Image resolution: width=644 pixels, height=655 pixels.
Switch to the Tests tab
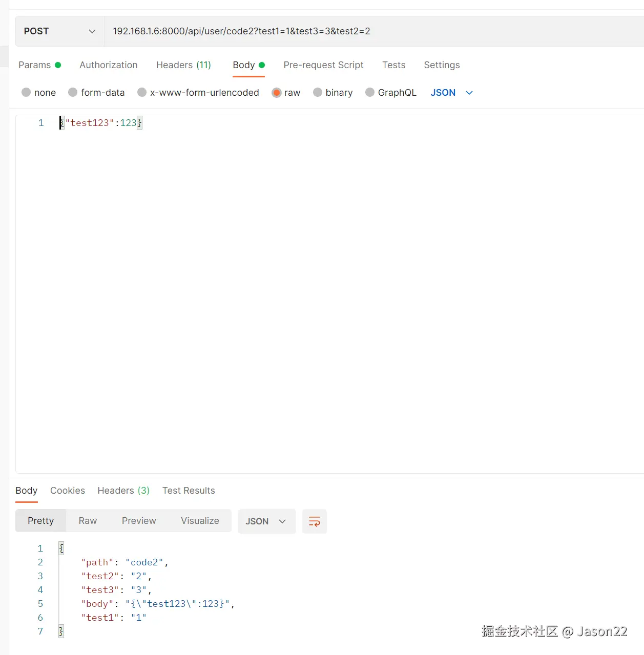tap(393, 65)
